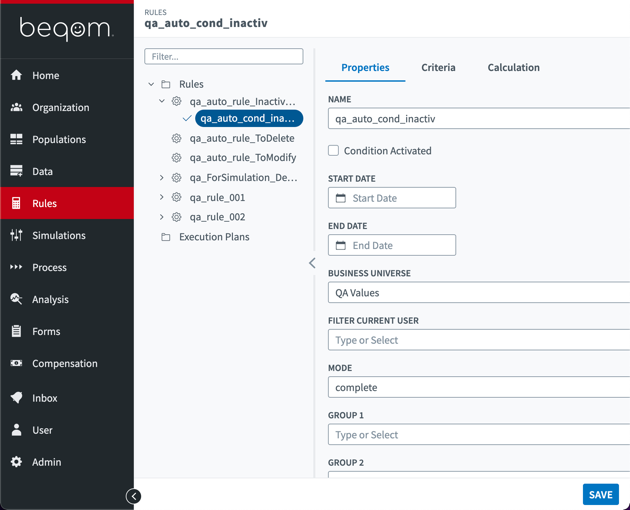Click the rules tree Filter field
Image resolution: width=630 pixels, height=510 pixels.
coord(224,57)
